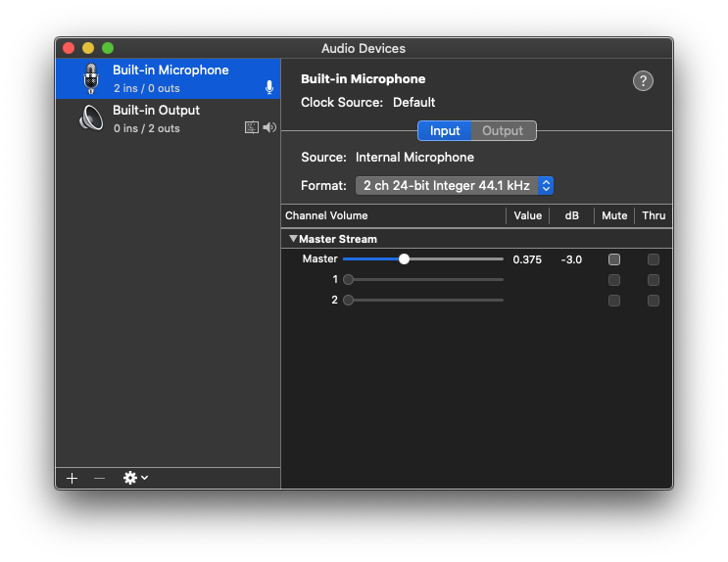Click the default input microphone indicator icon
Image resolution: width=728 pixels, height=562 pixels.
pyautogui.click(x=269, y=87)
